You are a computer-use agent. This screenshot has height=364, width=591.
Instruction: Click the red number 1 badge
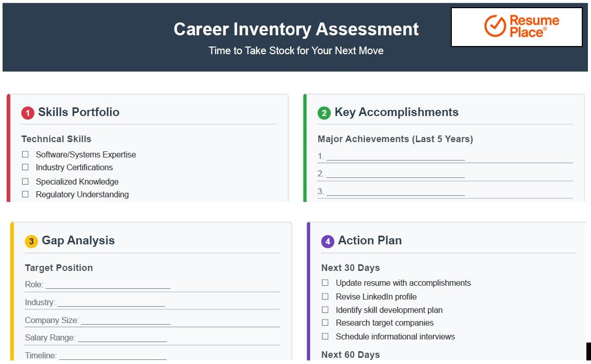point(28,113)
